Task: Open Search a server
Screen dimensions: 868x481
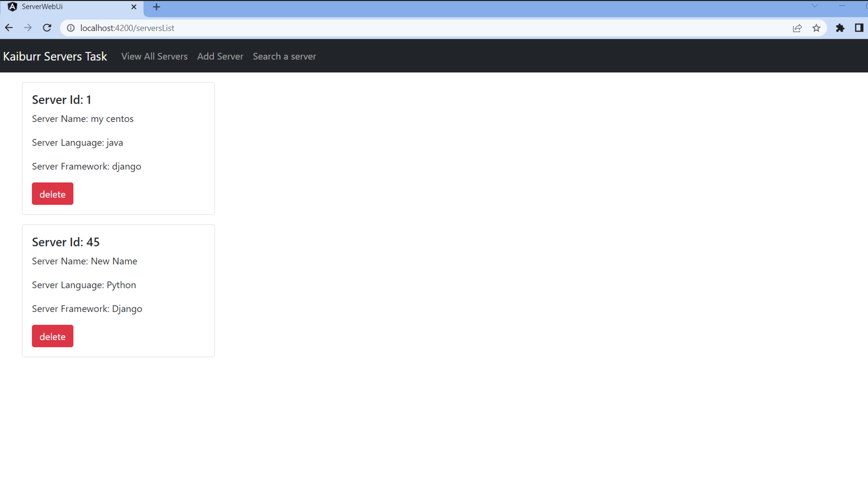Action: click(284, 56)
